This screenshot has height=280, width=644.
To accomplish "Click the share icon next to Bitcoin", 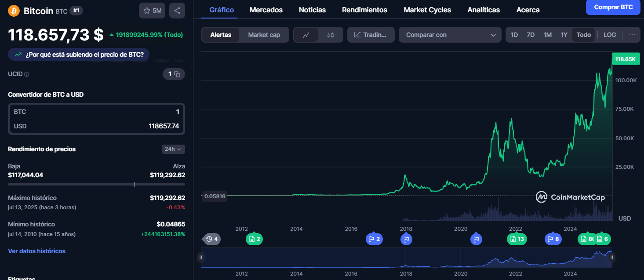I will tap(177, 11).
